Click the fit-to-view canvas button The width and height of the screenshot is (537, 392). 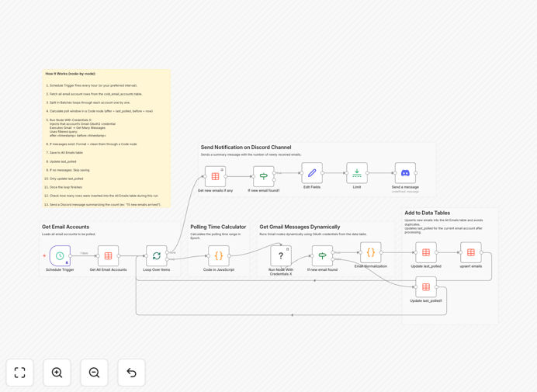pyautogui.click(x=20, y=373)
